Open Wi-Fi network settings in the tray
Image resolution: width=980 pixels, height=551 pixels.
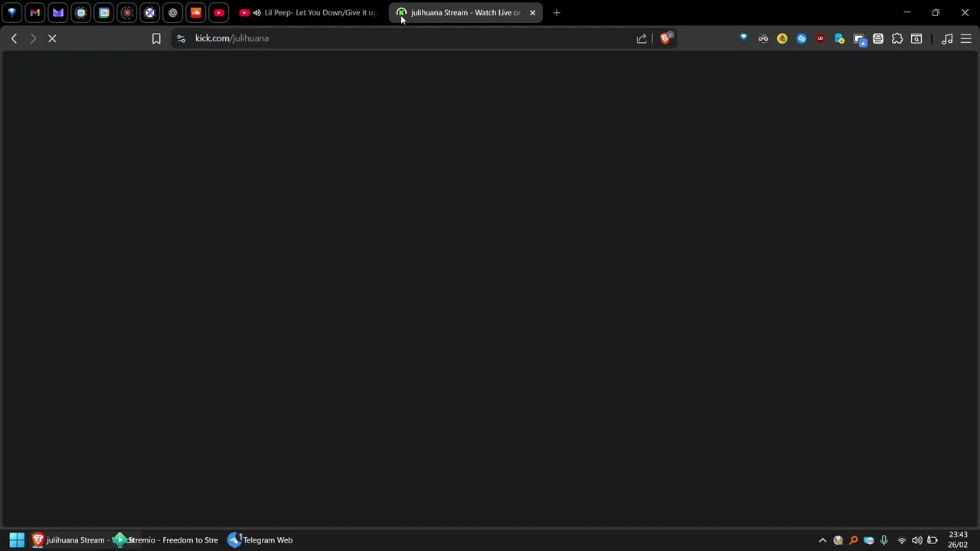click(x=901, y=540)
